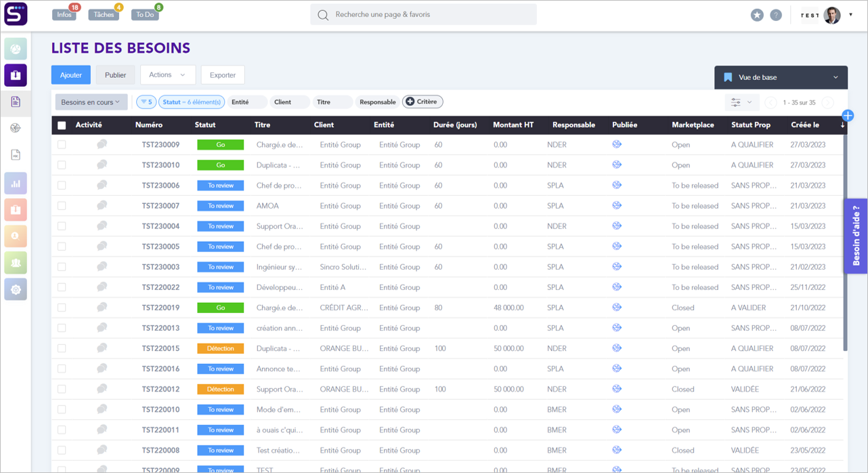The width and height of the screenshot is (868, 473).
Task: Check the box for row TST230006
Action: point(62,185)
